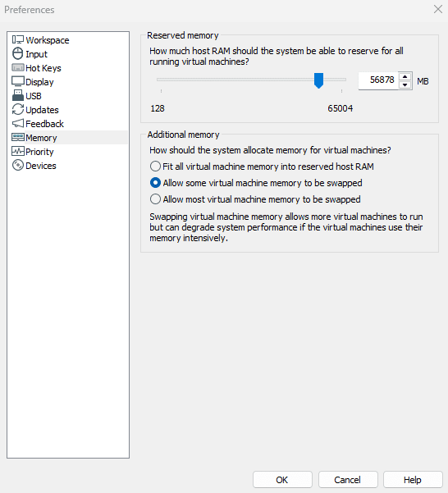Click the Memory chip icon
Image resolution: width=448 pixels, height=493 pixels.
pos(18,137)
